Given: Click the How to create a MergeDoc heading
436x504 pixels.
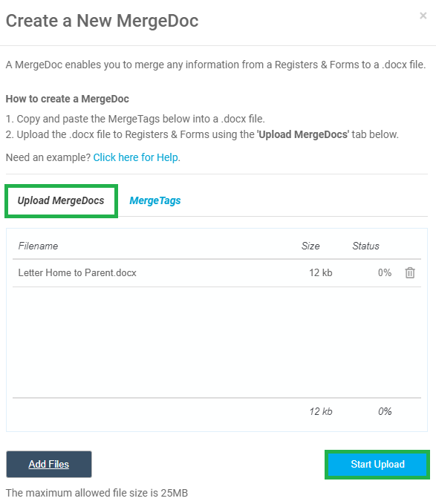Looking at the screenshot, I should [x=67, y=99].
